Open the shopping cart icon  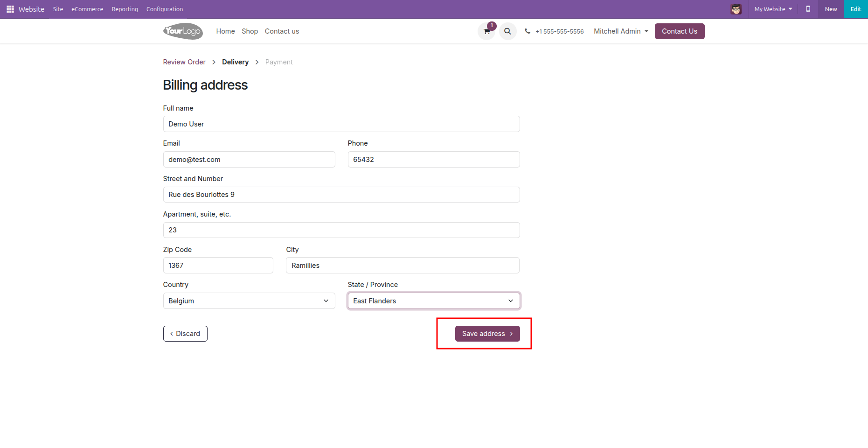[x=486, y=31]
